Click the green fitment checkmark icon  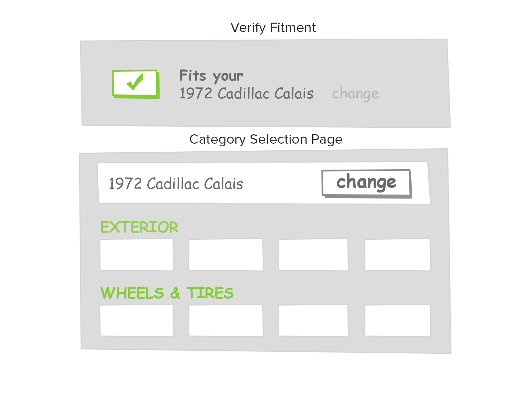136,84
